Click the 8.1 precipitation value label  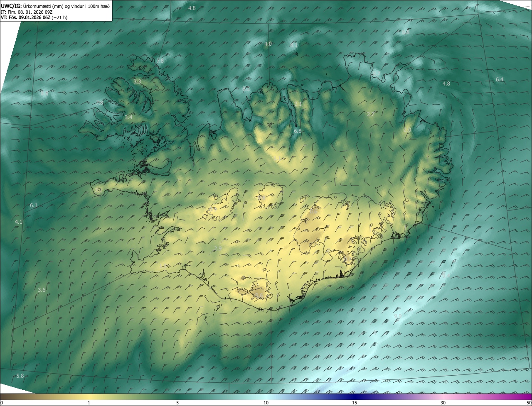(294, 45)
